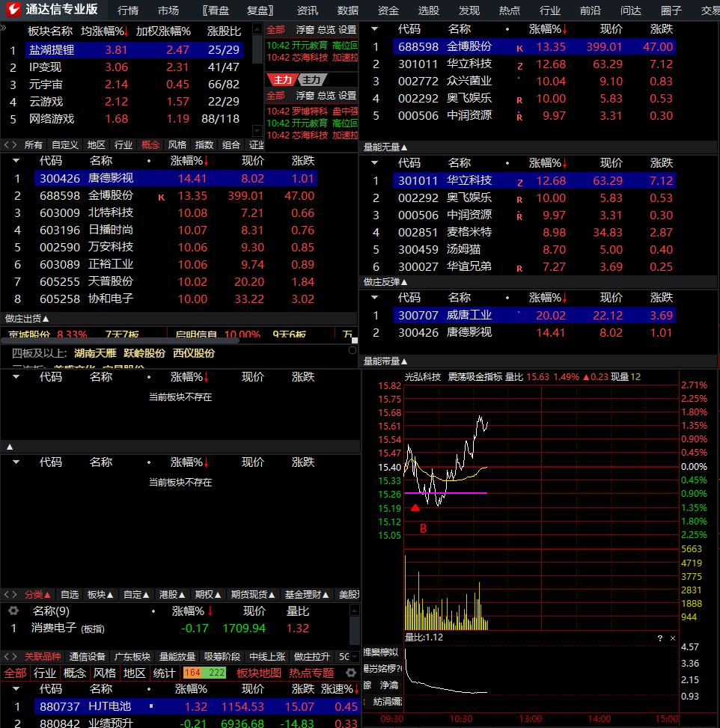
Task: Click left arrow before 关联品种 tab
Action: point(7,656)
